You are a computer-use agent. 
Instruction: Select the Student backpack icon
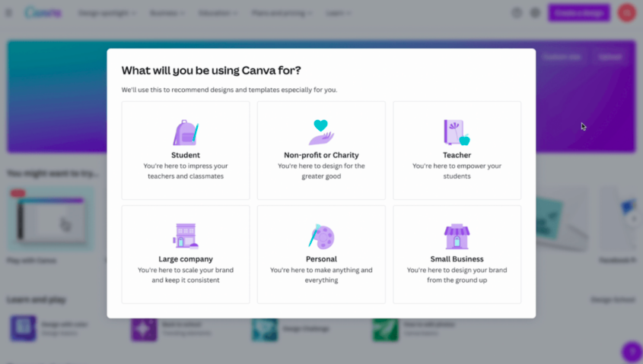tap(185, 132)
